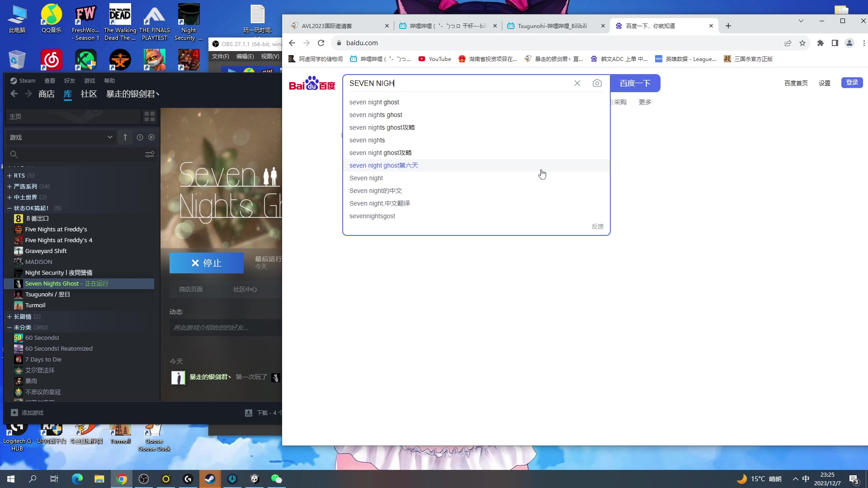Toggle library sort direction arrow
868x488 pixels.
tap(125, 137)
